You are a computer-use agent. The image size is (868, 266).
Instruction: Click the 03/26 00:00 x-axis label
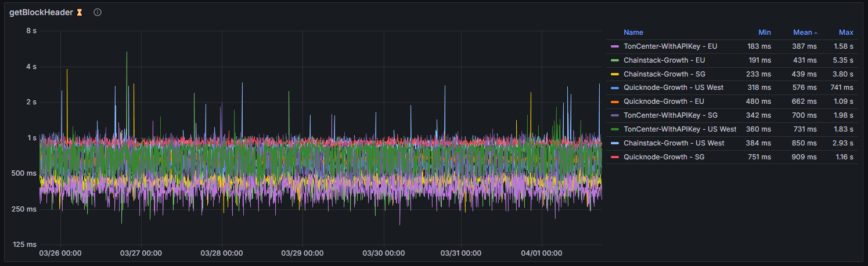pos(60,253)
